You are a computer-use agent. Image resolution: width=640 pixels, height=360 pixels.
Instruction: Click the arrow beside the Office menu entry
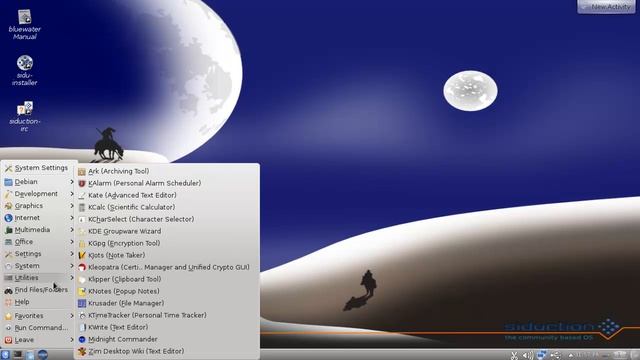click(72, 242)
